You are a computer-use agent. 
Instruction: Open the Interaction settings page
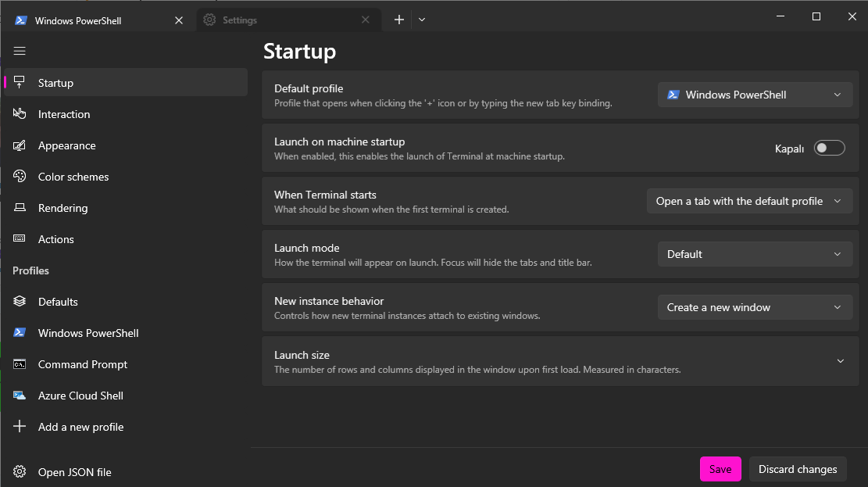coord(64,114)
